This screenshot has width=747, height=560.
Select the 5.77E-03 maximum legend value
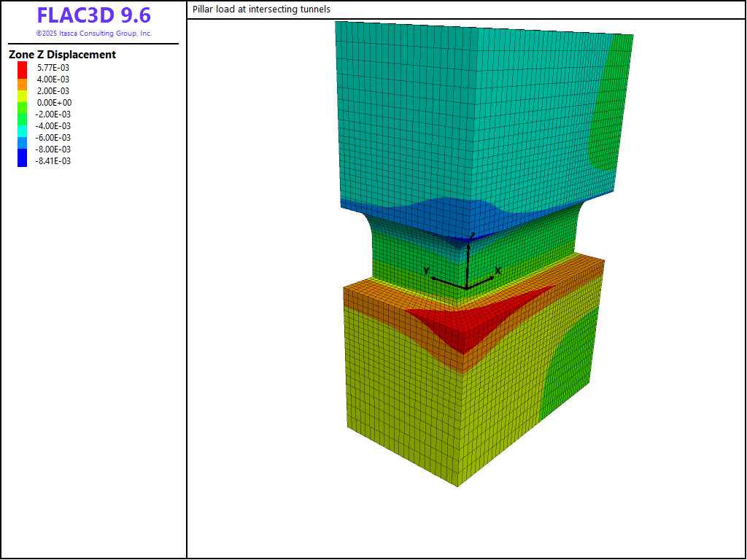coord(53,68)
